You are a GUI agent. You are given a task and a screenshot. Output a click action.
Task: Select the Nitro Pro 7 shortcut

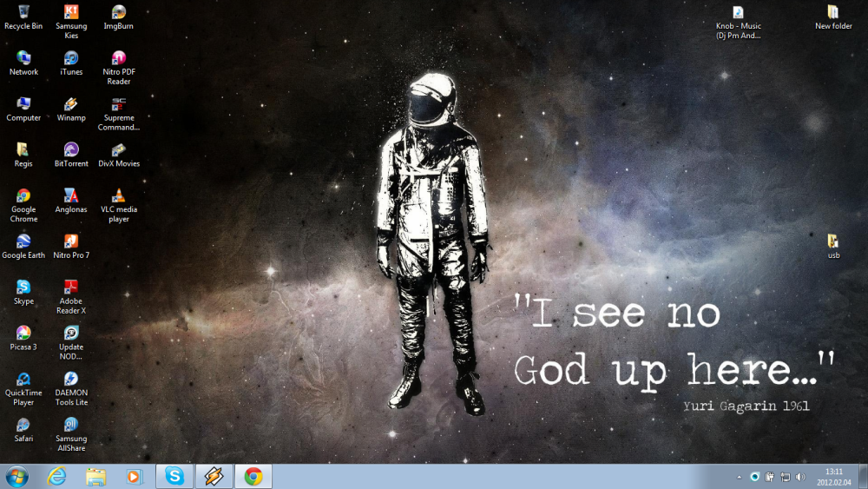pos(71,247)
